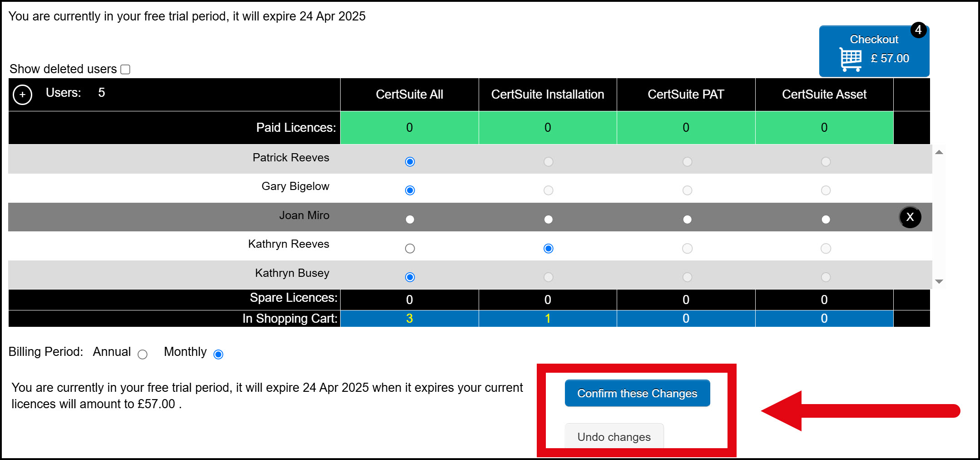Image resolution: width=980 pixels, height=460 pixels.
Task: Select CertSuite All for Kathryn Reeves
Action: pyautogui.click(x=410, y=249)
